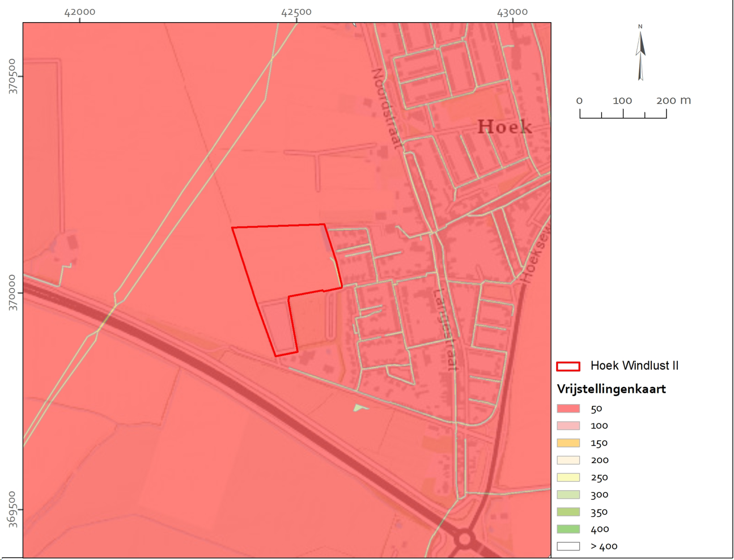
Task: Select the green 350 legend swatch
Action: pos(568,512)
